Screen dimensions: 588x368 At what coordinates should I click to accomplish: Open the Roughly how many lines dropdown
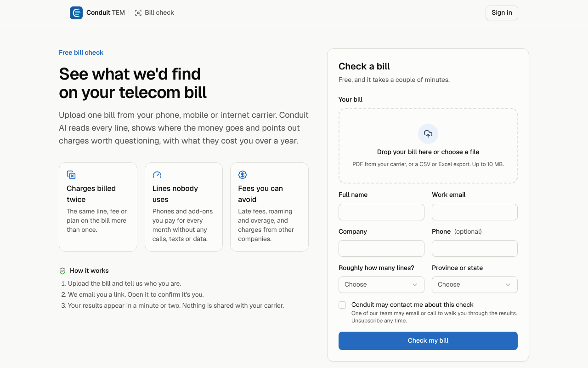tap(381, 285)
